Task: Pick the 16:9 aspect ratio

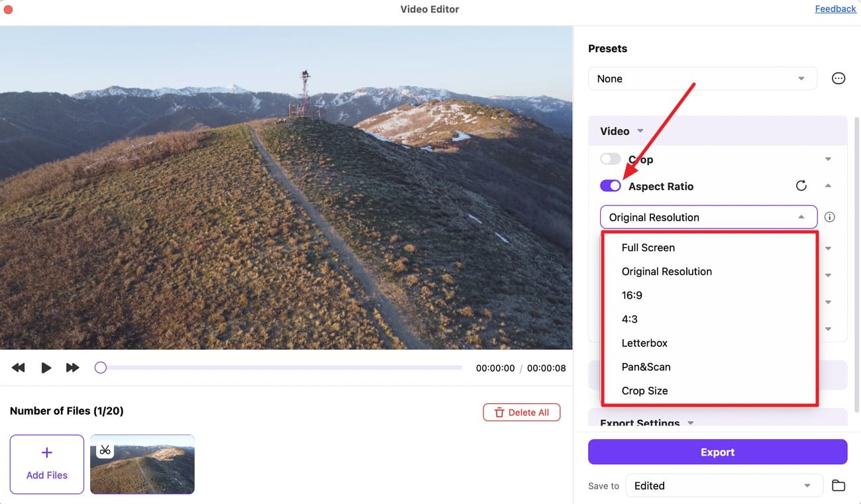Action: click(632, 295)
